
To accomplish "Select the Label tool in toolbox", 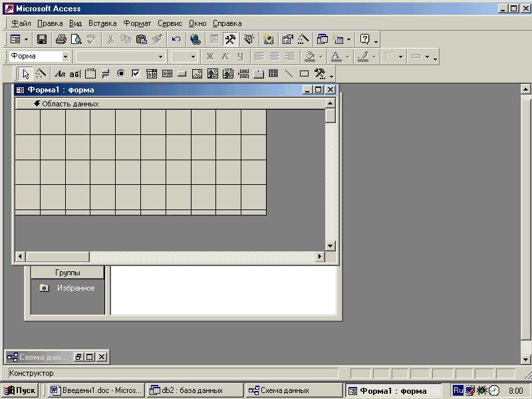I will (x=60, y=74).
